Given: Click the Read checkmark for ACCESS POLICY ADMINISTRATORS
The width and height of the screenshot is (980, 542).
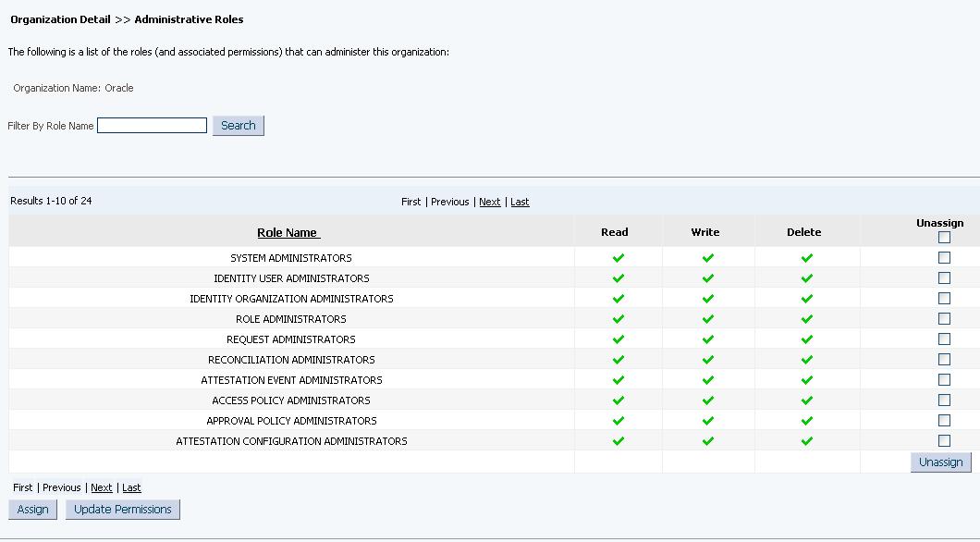Looking at the screenshot, I should point(619,400).
